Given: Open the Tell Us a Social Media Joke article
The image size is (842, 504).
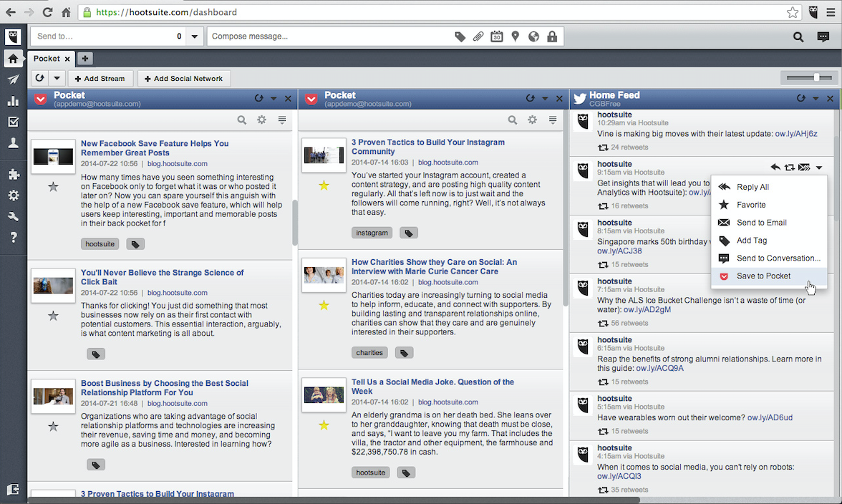Looking at the screenshot, I should click(432, 387).
